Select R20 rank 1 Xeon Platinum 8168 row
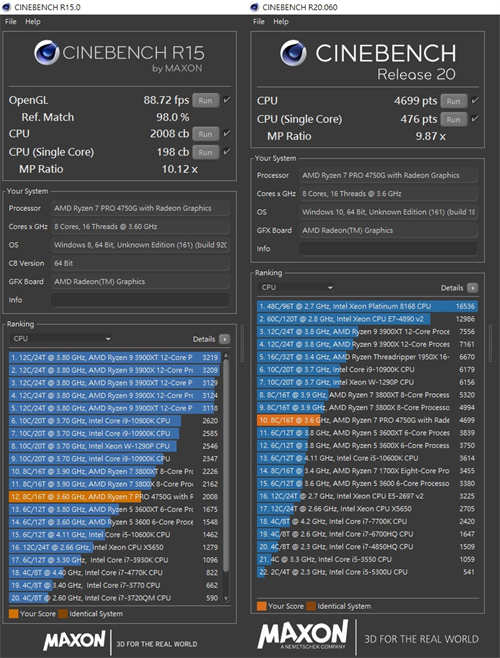Screen dimensions: 500x658 tap(367, 306)
